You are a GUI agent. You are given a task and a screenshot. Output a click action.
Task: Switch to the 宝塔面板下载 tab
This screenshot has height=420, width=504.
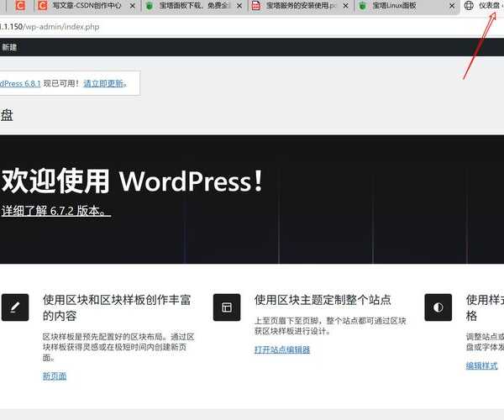pyautogui.click(x=189, y=6)
